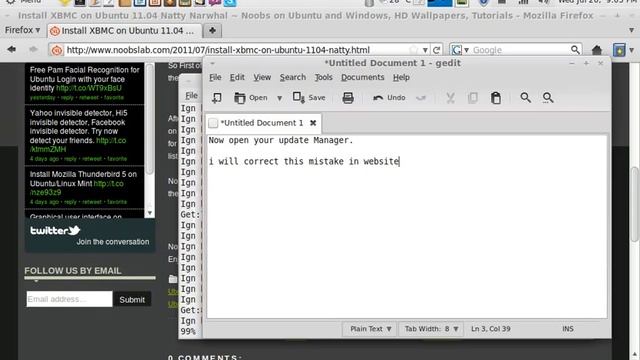Click the Google search input field
The width and height of the screenshot is (640, 360).
click(520, 50)
